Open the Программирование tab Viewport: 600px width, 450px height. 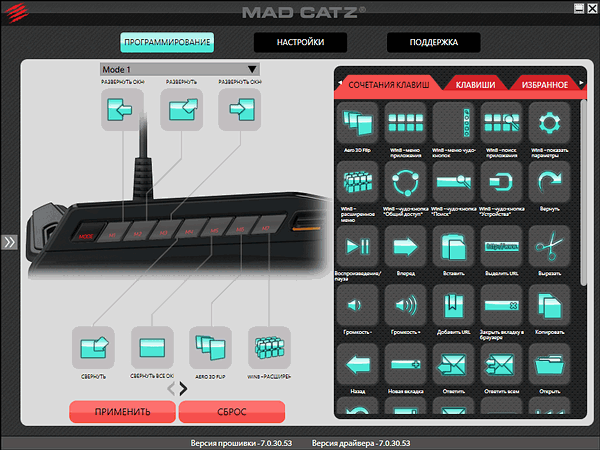pyautogui.click(x=167, y=42)
